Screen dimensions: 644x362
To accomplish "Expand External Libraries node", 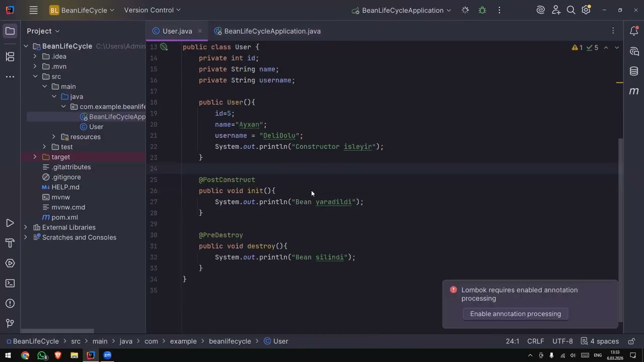I will 26,227.
